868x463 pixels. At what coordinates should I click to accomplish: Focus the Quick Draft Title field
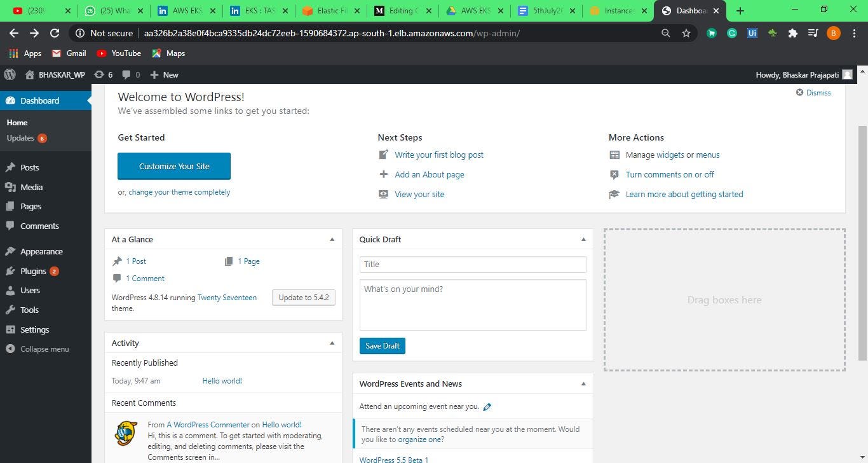tap(473, 265)
